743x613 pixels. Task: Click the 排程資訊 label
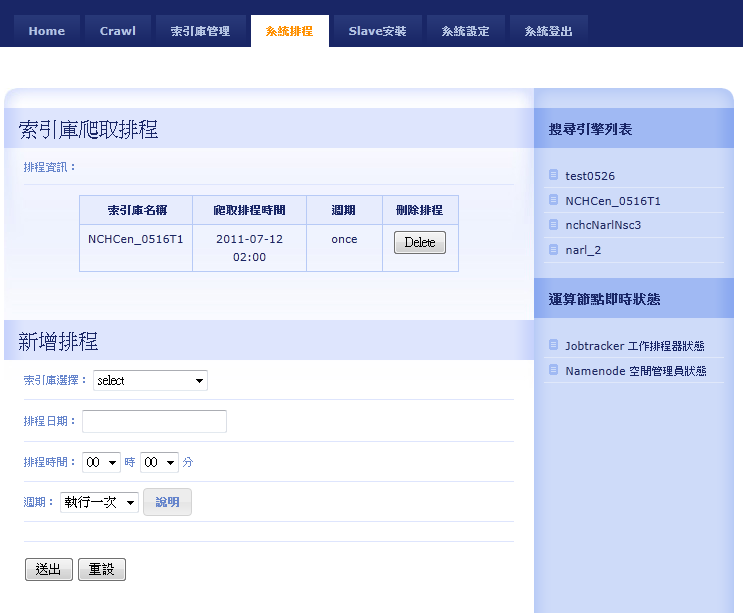pyautogui.click(x=49, y=167)
